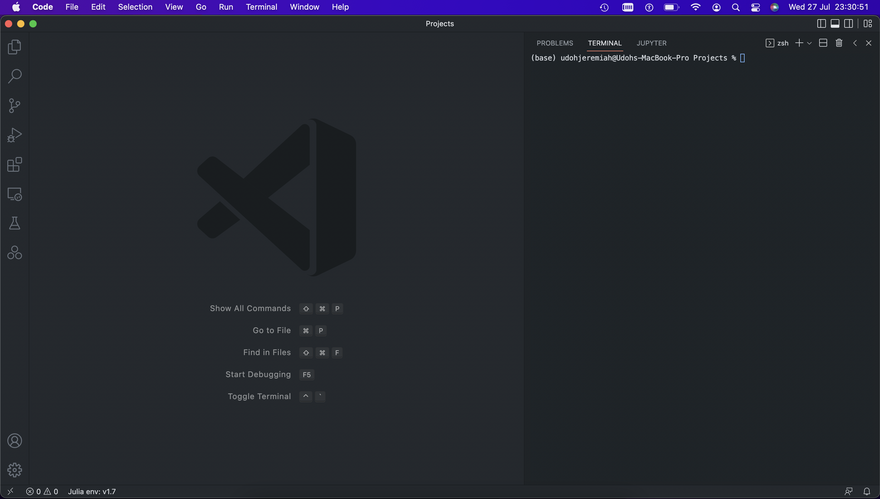The image size is (880, 499).
Task: Open the Wi-Fi status menu
Action: tap(695, 7)
